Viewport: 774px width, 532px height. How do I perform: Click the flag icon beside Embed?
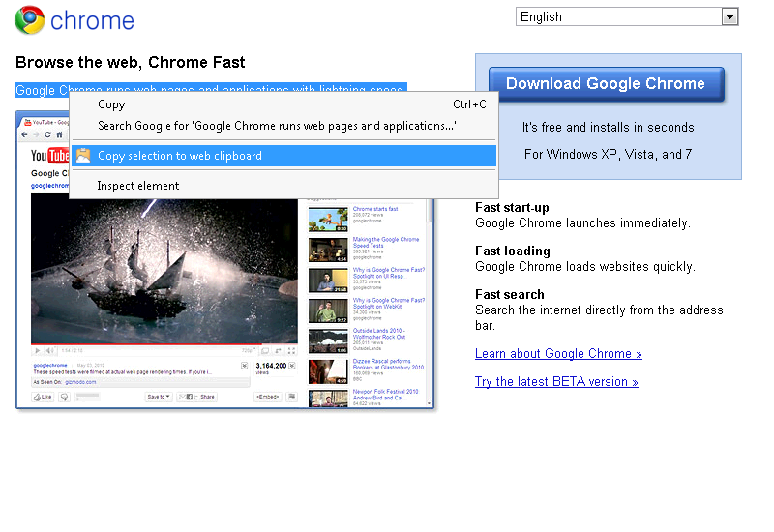point(292,397)
